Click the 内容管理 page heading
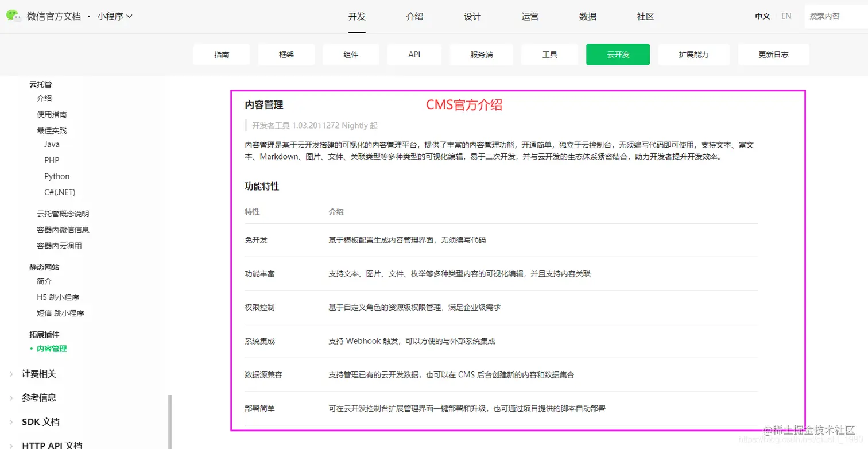 (264, 105)
